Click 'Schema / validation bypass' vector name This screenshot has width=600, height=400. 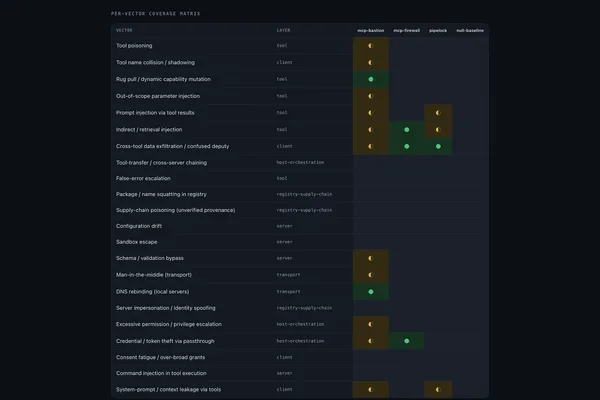tap(150, 258)
